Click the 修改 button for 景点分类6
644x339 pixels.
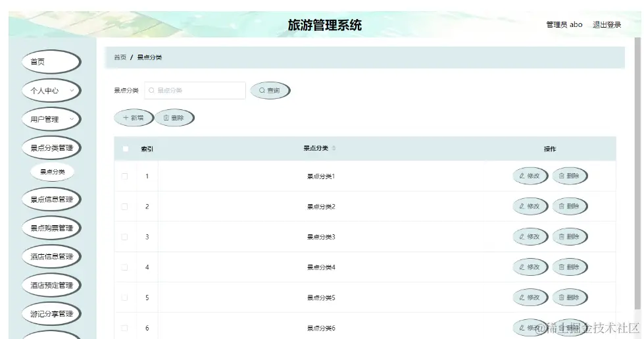530,328
